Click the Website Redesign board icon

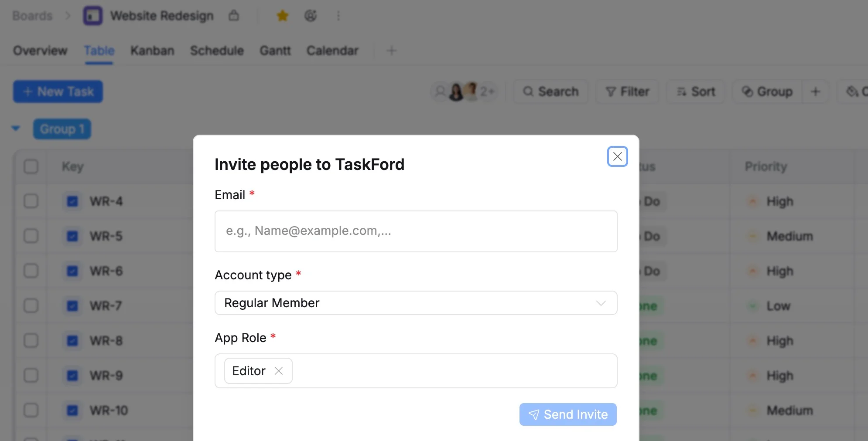[x=93, y=16]
